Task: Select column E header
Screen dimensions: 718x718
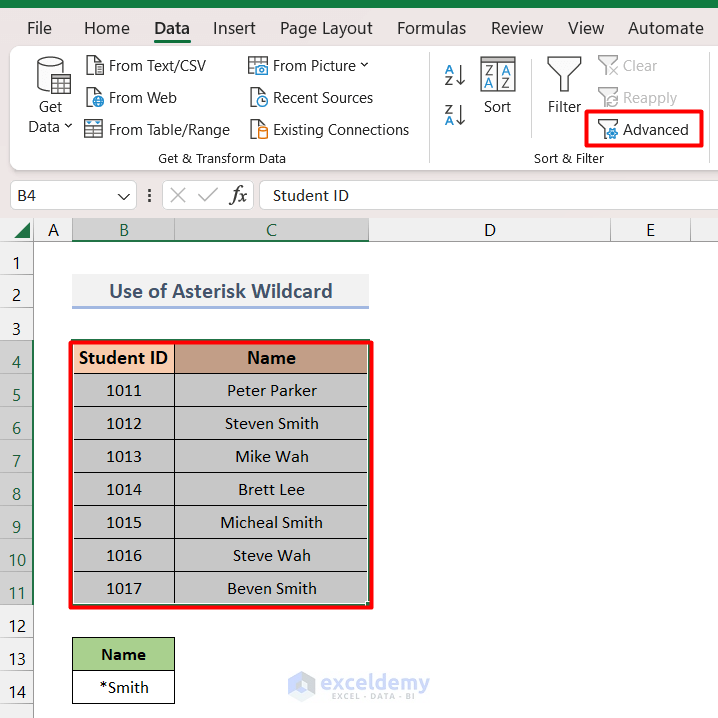Action: click(x=650, y=230)
